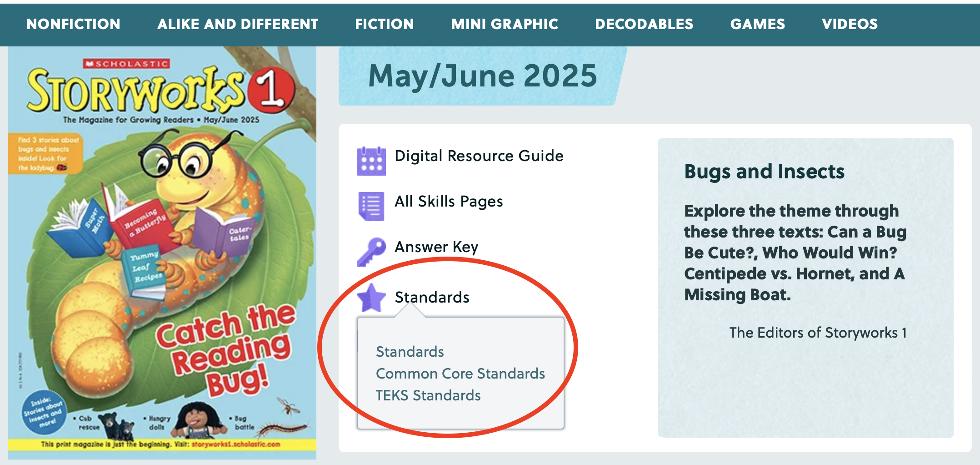Open the Mini Graphic section
Screen dimensions: 980x465
point(505,24)
